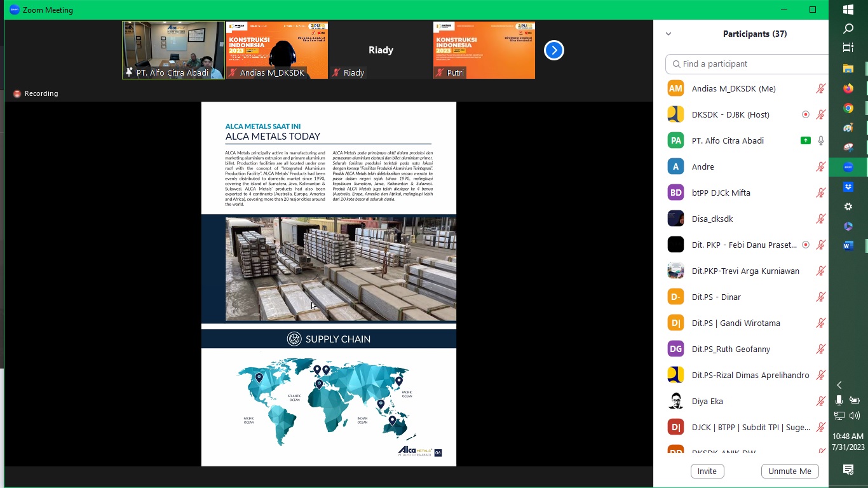Click muted mic icon for Diya Eka
The image size is (868, 488).
pyautogui.click(x=821, y=401)
